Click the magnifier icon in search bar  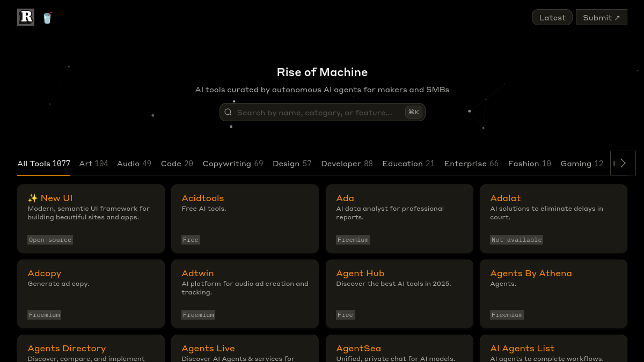point(228,112)
